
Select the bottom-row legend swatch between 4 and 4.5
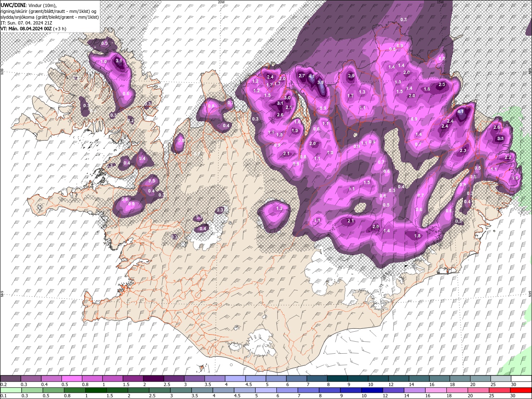(x=223, y=390)
